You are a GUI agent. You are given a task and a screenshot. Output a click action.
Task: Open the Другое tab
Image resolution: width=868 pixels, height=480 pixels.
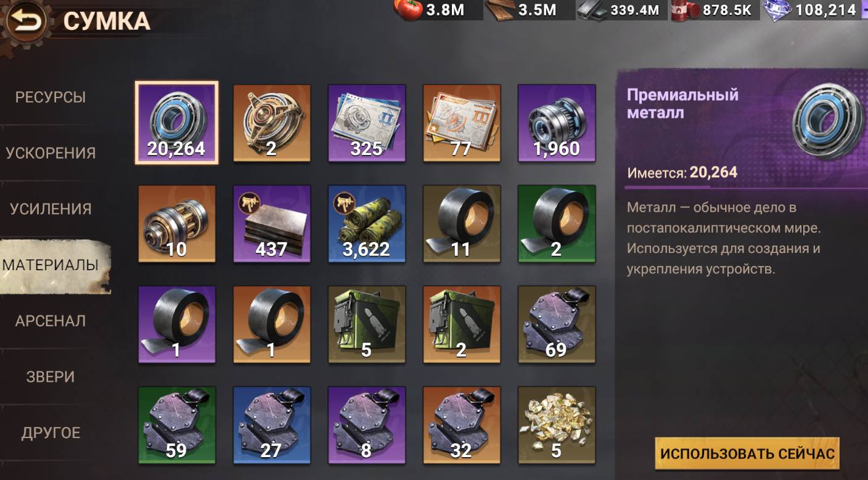pos(51,433)
